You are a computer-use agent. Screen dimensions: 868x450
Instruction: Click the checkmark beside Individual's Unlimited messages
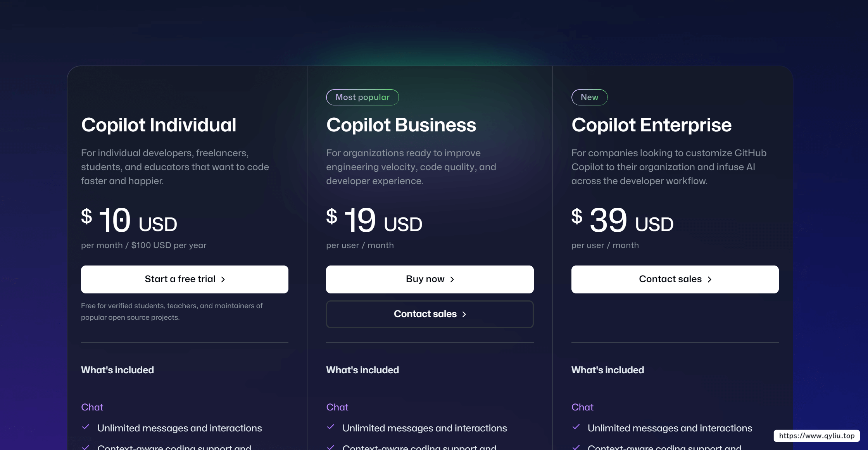(x=86, y=427)
